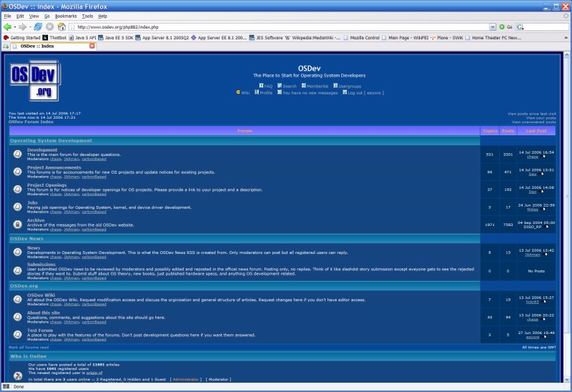Open the Thottbot bookmark

click(55, 38)
